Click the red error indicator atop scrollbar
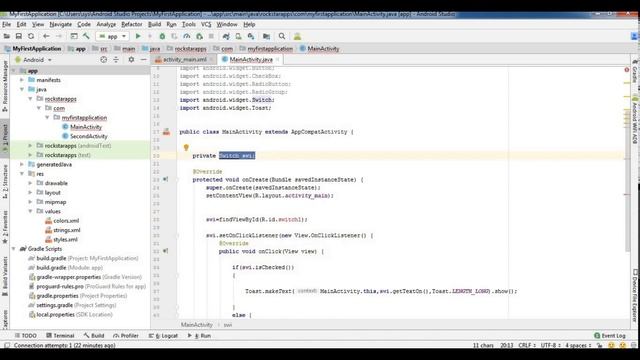Image resolution: width=640 pixels, height=360 pixels. pos(627,70)
